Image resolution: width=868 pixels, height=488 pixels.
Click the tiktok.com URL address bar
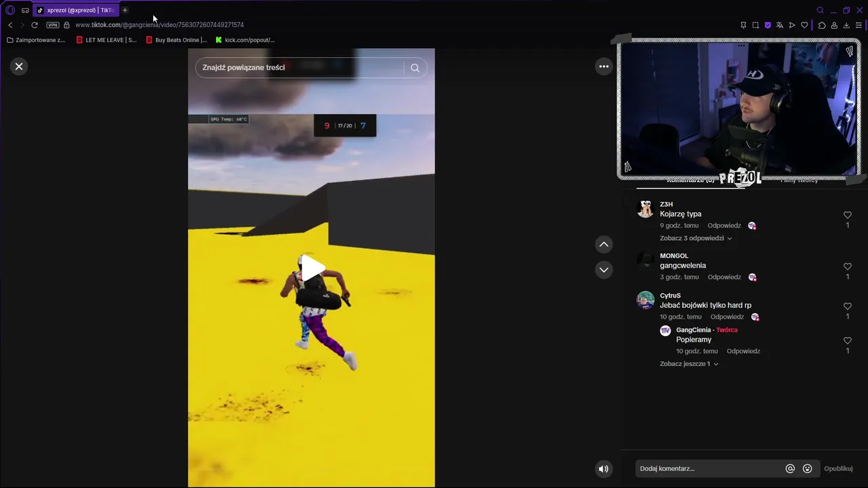(159, 25)
